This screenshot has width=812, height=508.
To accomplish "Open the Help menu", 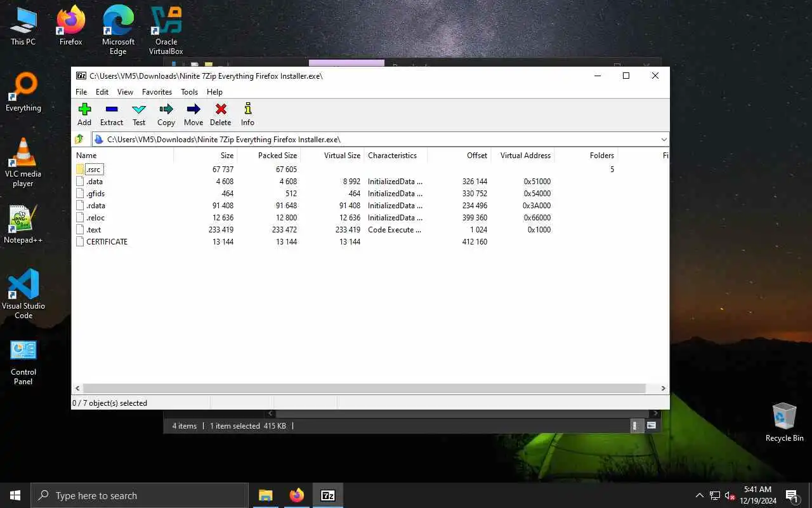I will pos(214,92).
